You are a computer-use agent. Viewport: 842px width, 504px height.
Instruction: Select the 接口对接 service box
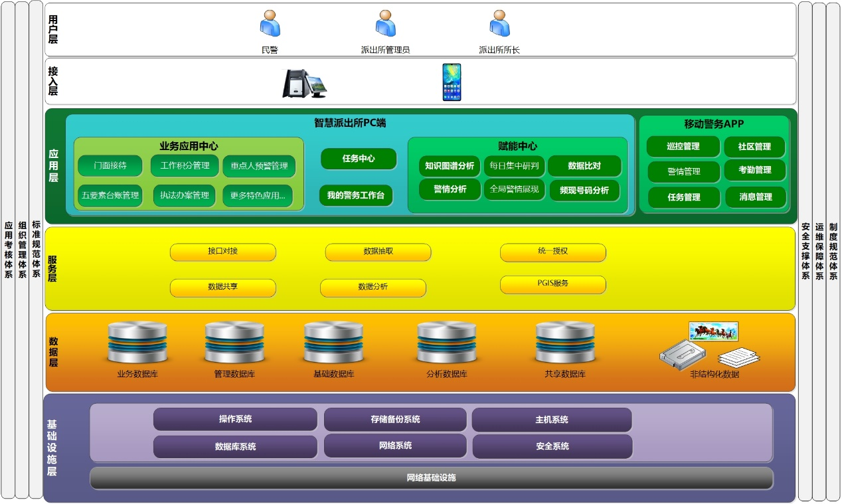pos(222,252)
